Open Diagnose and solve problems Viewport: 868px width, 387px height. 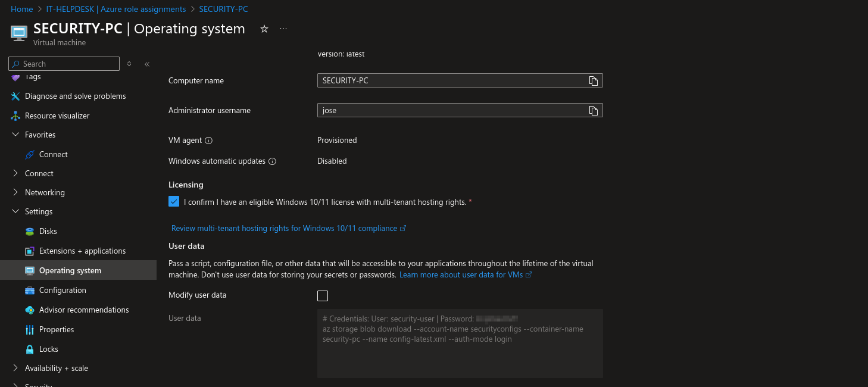point(76,96)
